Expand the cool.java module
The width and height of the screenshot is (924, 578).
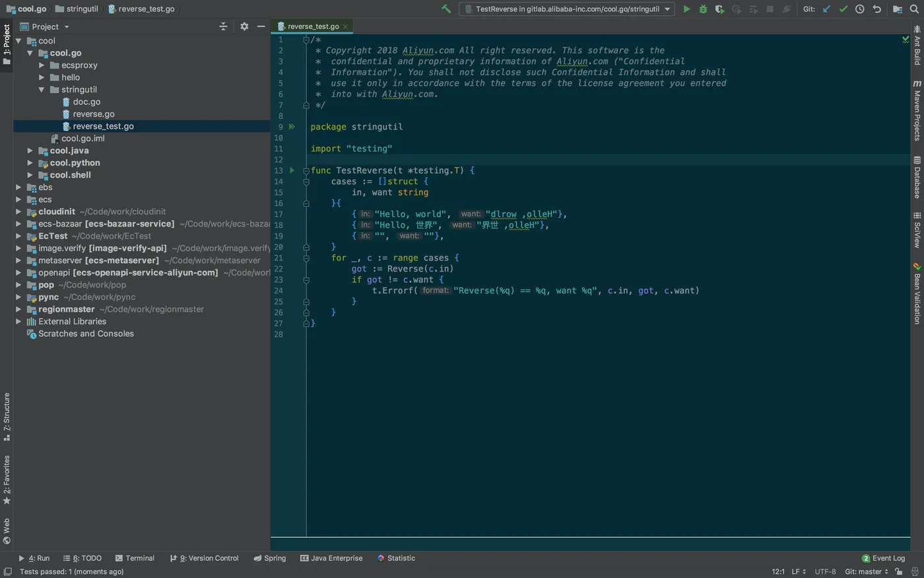(30, 151)
